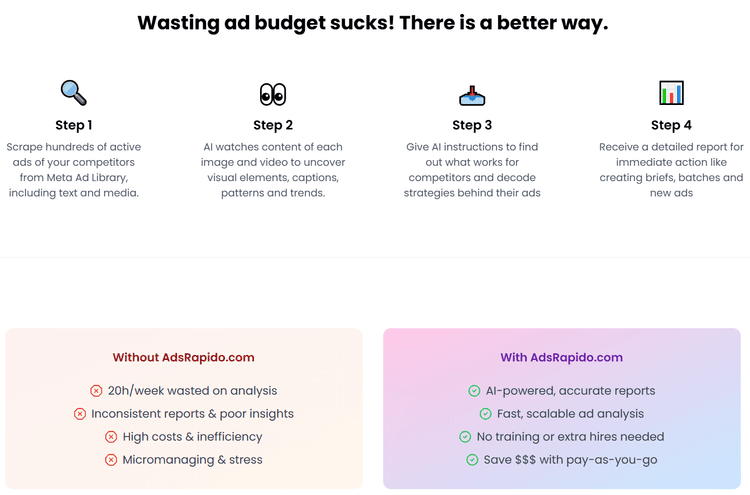Select the Step 2 heading
This screenshot has height=495, width=750.
[273, 125]
